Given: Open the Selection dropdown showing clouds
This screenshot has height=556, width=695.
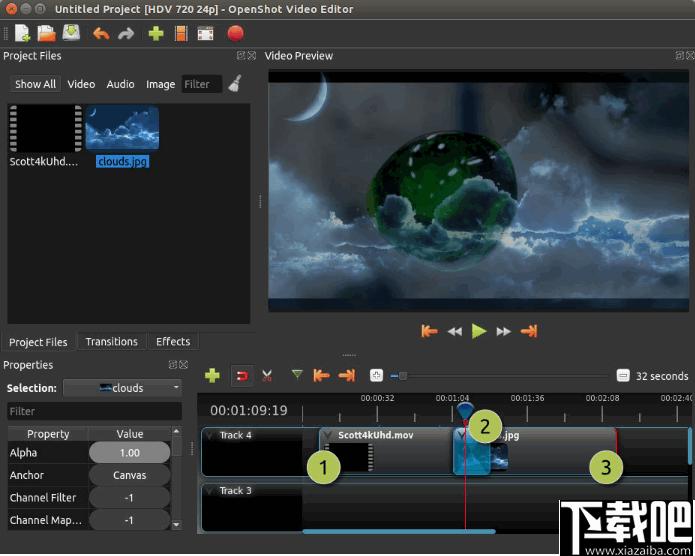Looking at the screenshot, I should click(122, 388).
